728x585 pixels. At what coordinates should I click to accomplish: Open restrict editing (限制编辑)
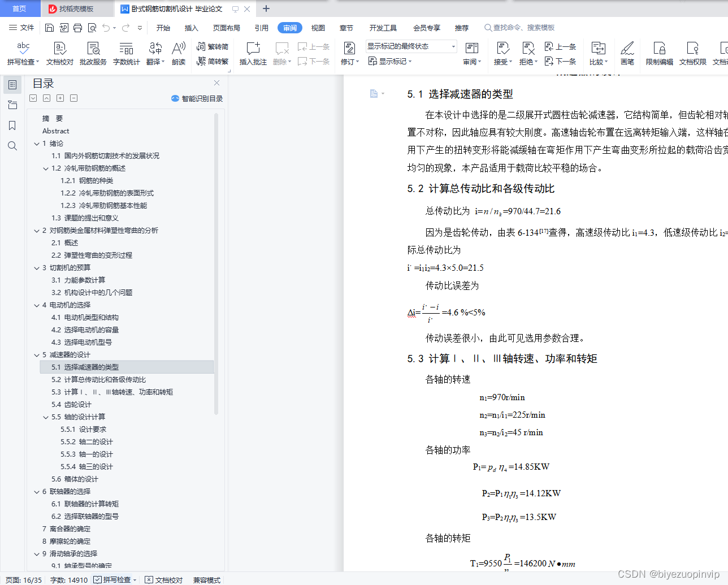point(659,53)
